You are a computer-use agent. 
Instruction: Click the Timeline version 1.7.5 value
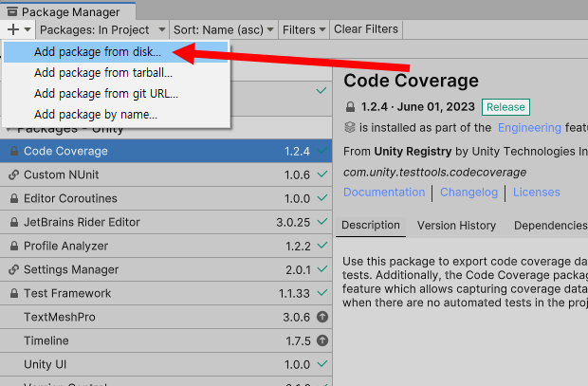pyautogui.click(x=298, y=341)
